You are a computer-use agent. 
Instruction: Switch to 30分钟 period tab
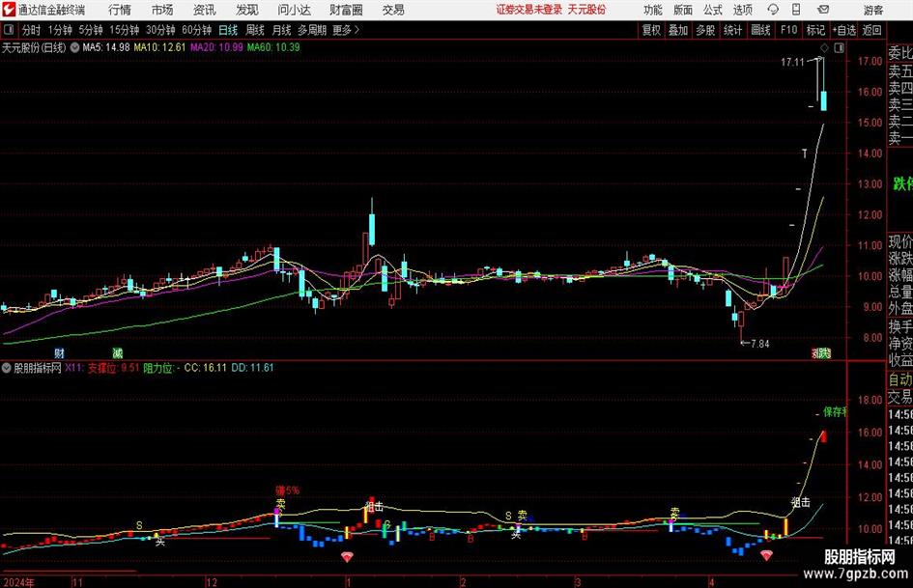coord(160,30)
